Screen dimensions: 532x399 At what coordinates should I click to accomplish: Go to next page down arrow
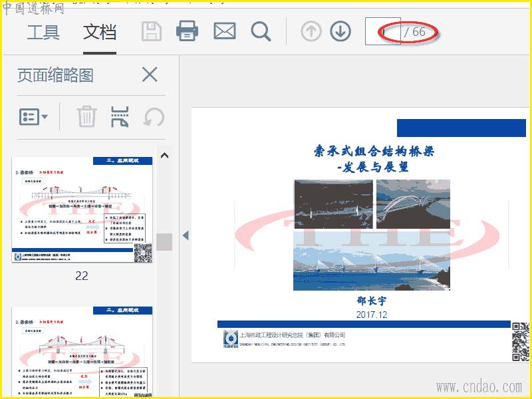click(340, 31)
